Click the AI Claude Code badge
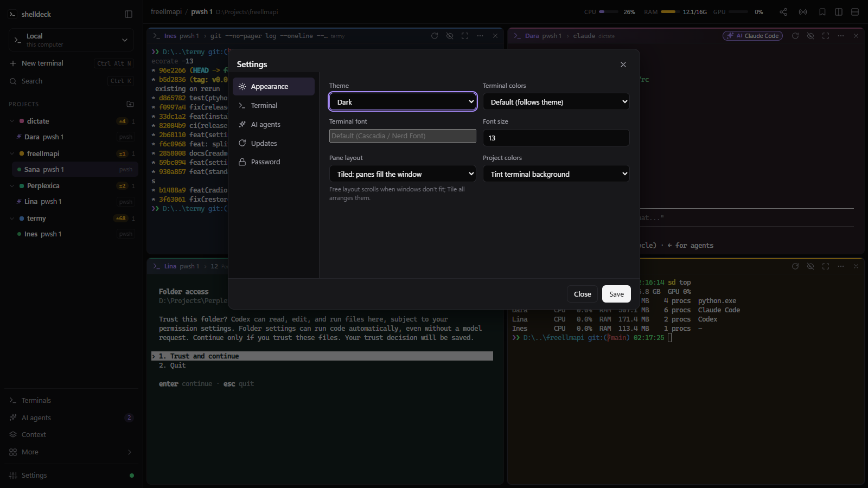868x488 pixels. click(x=752, y=36)
